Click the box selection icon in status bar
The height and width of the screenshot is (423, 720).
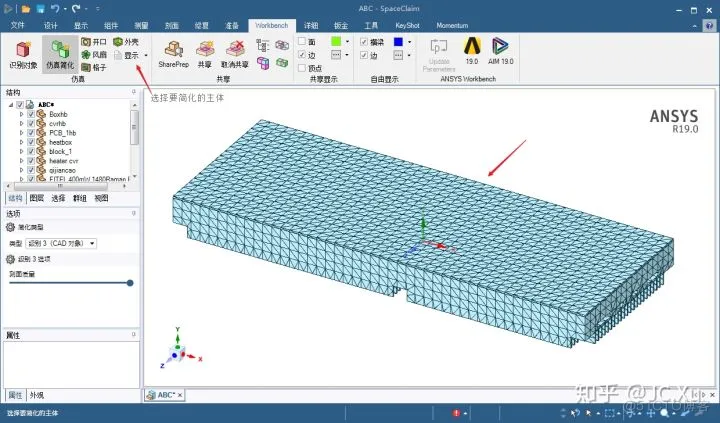pos(610,413)
